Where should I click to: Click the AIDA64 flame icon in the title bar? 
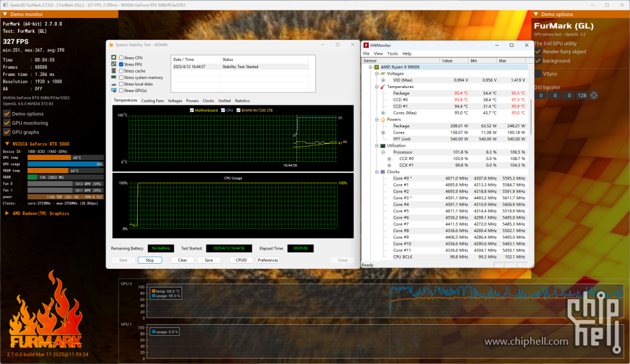pyautogui.click(x=111, y=44)
